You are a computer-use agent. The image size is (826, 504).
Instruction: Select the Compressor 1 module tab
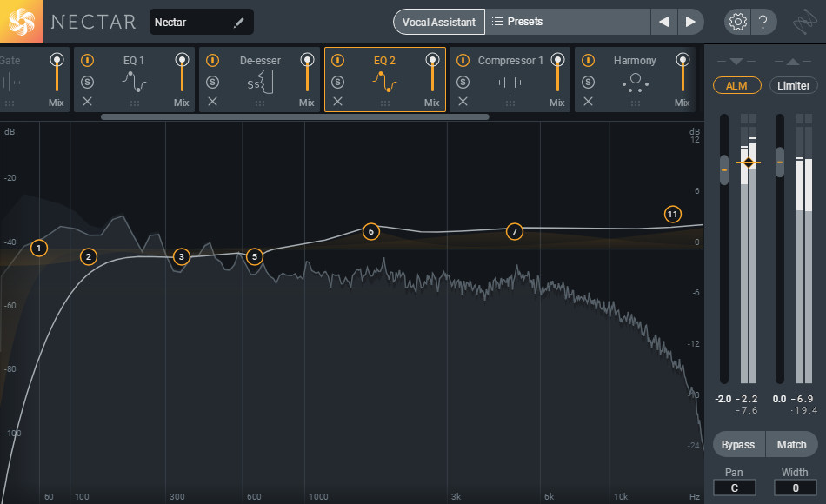510,79
